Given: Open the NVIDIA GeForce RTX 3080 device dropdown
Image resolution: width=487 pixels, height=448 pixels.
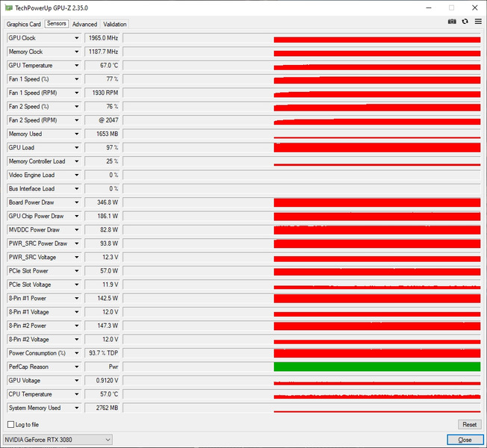Looking at the screenshot, I should pos(58,440).
